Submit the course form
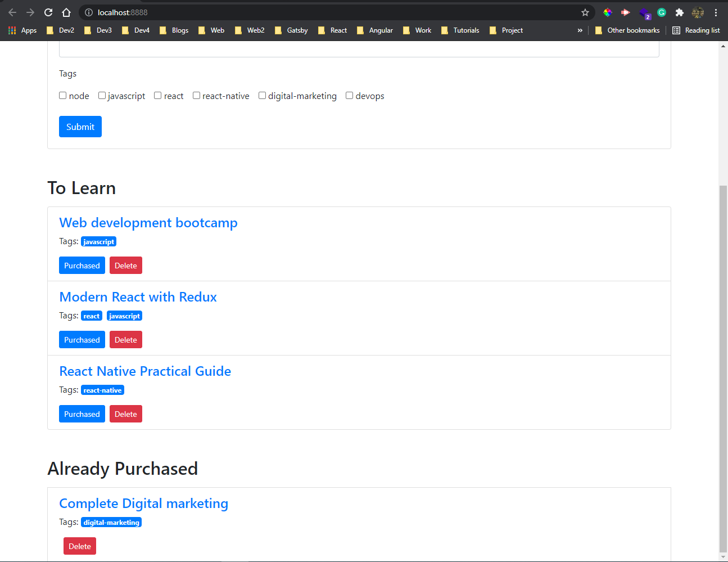The image size is (728, 562). click(x=80, y=127)
